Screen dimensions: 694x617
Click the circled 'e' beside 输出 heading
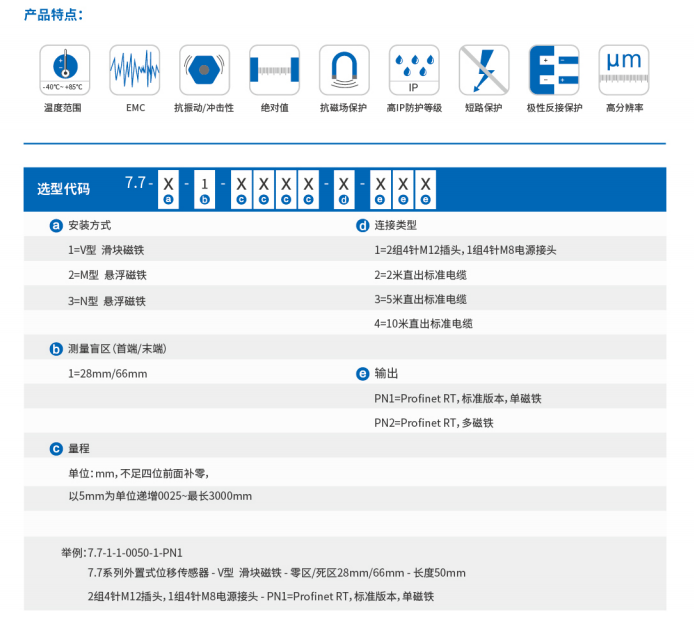(x=363, y=374)
